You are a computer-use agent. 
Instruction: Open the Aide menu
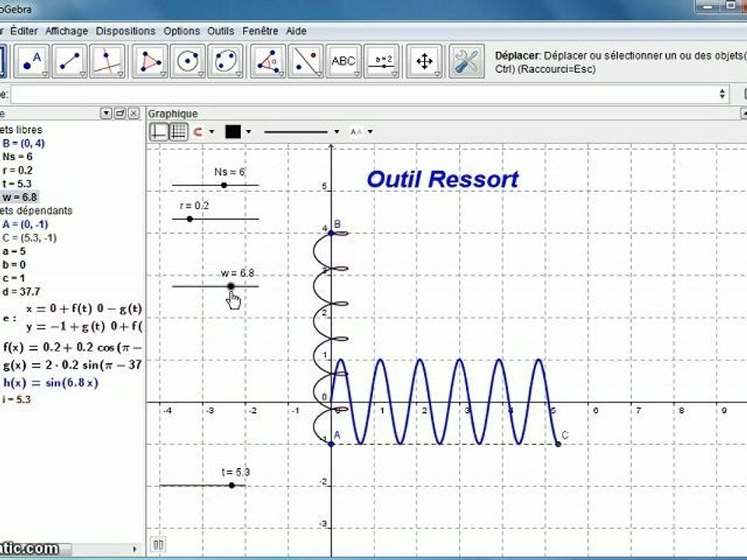point(296,31)
